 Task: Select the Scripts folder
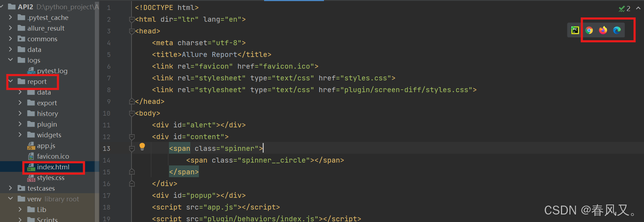(47, 220)
